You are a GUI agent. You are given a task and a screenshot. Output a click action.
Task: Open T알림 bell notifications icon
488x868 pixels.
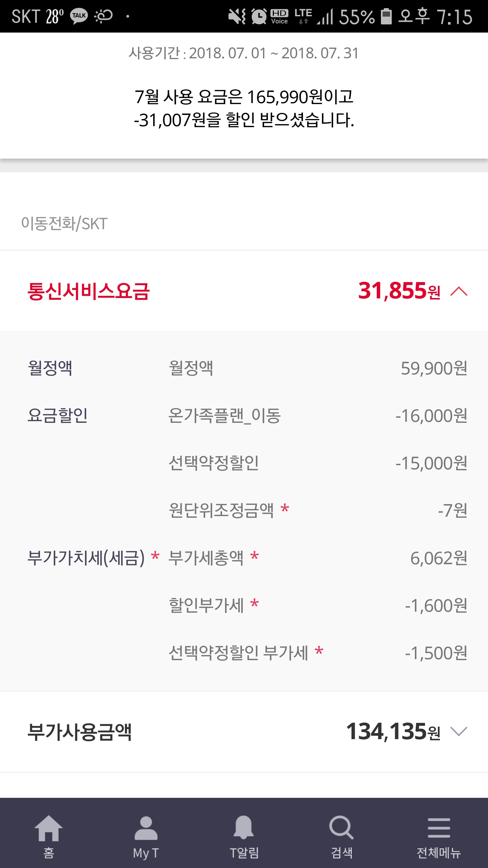244,828
